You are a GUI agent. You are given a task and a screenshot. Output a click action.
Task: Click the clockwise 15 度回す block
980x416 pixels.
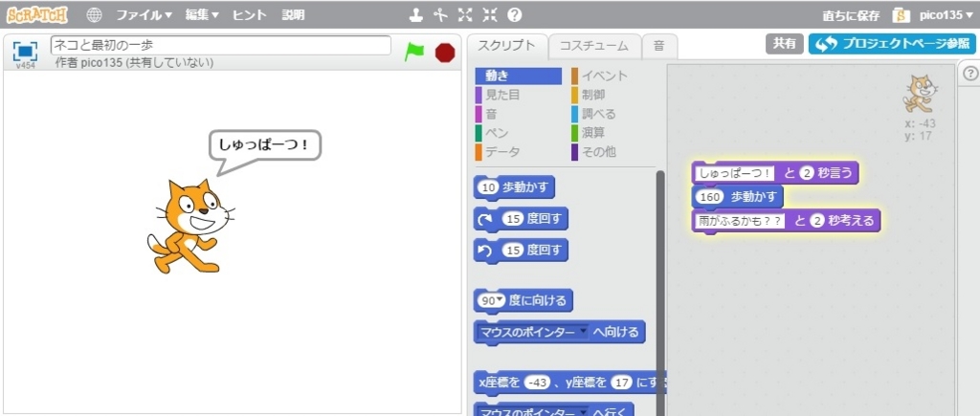tap(521, 219)
